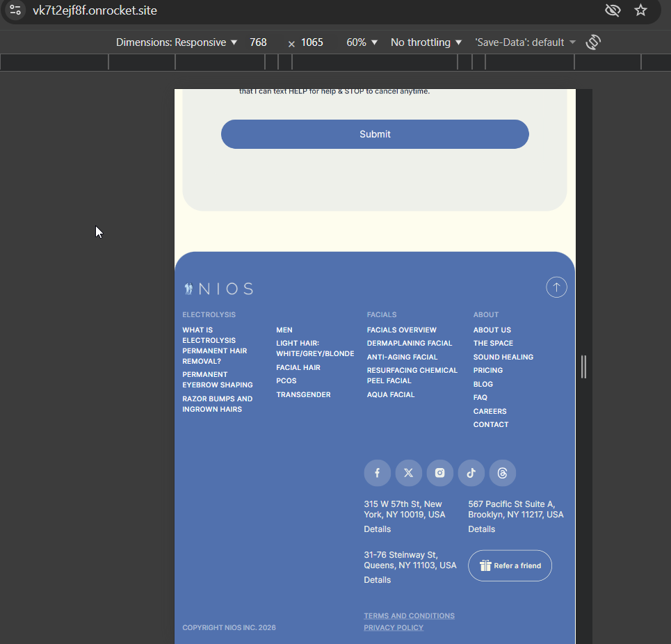This screenshot has height=644, width=671.
Task: Click the viewport height field 1065
Action: tap(312, 42)
